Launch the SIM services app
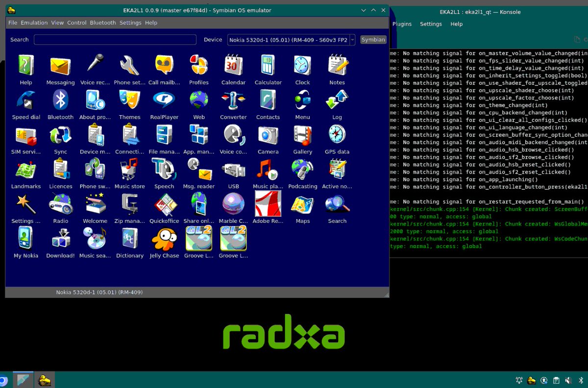588x388 pixels. coord(26,135)
